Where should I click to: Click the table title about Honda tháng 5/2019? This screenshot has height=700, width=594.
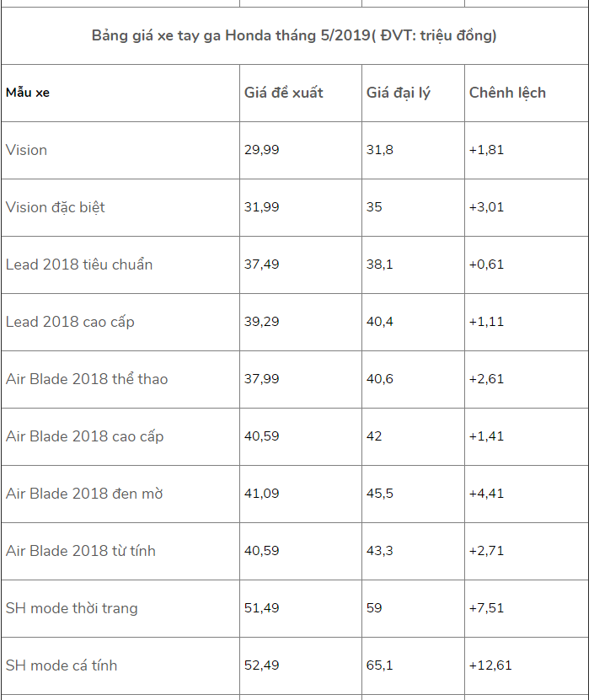[294, 35]
